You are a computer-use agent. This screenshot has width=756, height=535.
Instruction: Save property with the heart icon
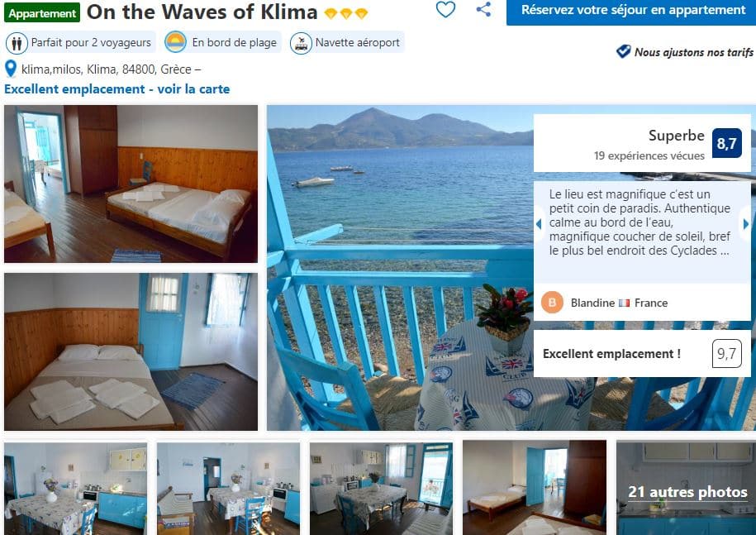click(445, 9)
